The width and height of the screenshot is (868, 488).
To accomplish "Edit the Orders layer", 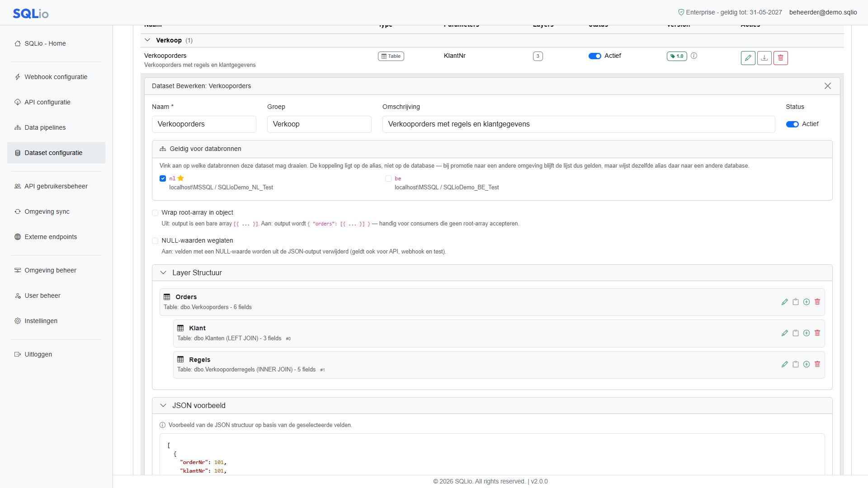I will click(785, 302).
